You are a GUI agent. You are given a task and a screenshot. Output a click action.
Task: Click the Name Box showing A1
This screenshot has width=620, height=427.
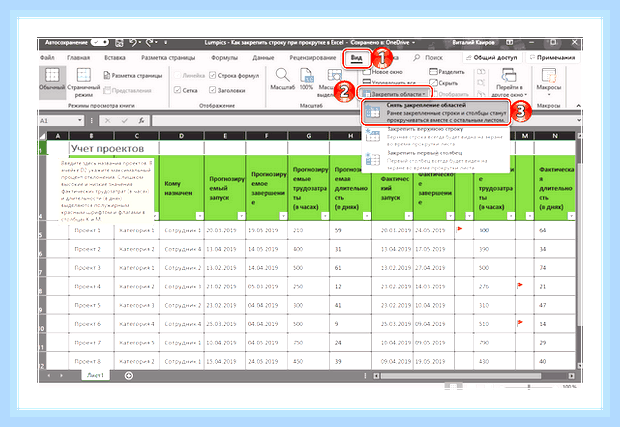point(58,121)
